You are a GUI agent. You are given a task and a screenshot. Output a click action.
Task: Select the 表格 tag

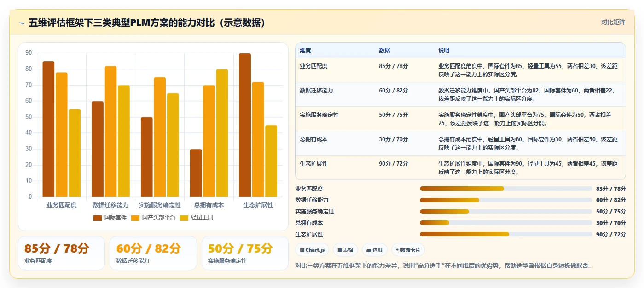click(x=345, y=250)
